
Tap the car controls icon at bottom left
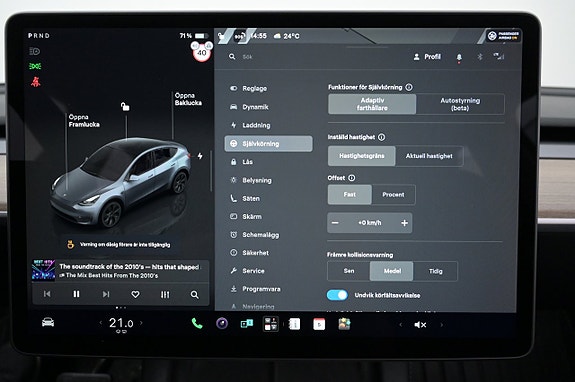click(x=48, y=322)
